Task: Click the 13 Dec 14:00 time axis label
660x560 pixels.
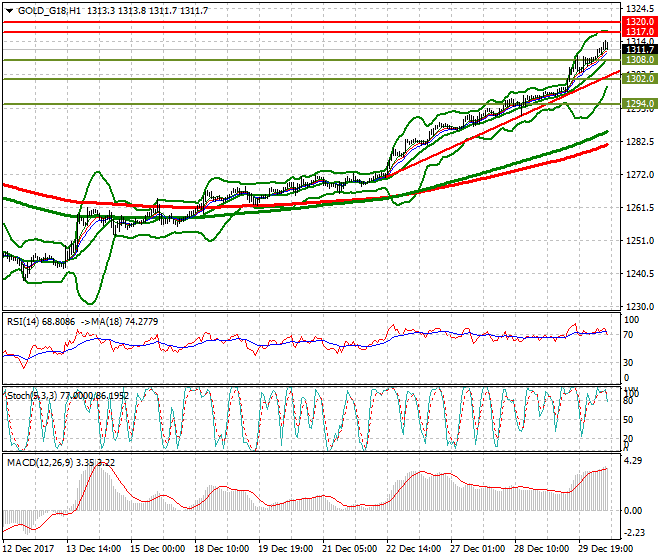Action: click(93, 549)
